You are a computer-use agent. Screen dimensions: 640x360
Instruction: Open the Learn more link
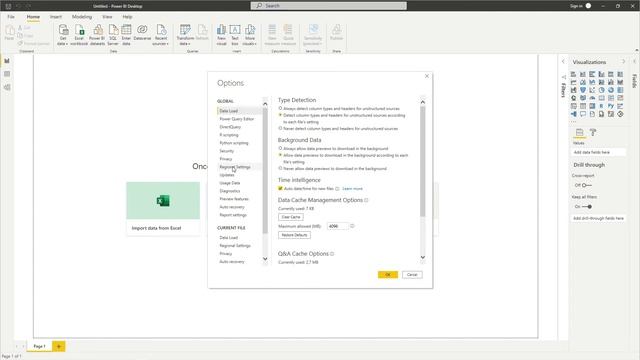352,189
